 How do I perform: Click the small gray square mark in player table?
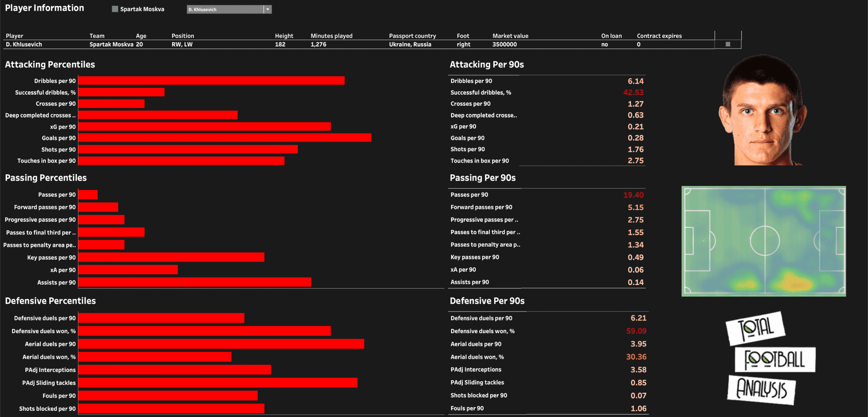(728, 44)
